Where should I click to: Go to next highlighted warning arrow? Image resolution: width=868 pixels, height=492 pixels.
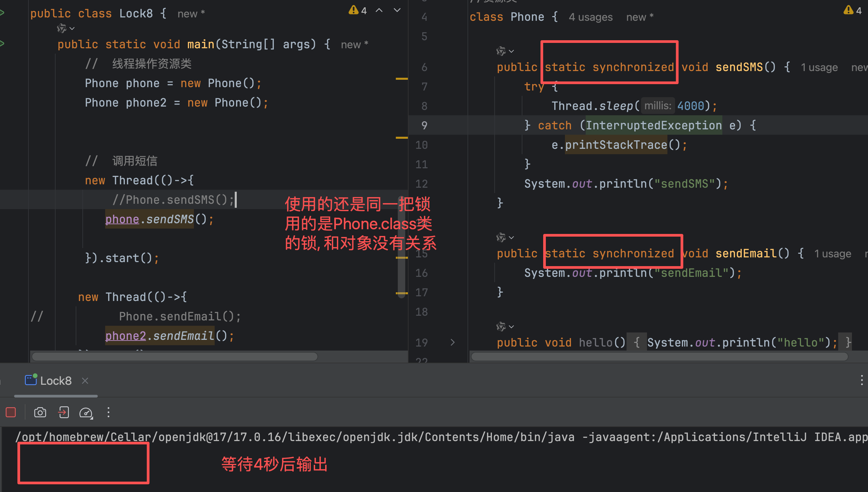click(397, 10)
